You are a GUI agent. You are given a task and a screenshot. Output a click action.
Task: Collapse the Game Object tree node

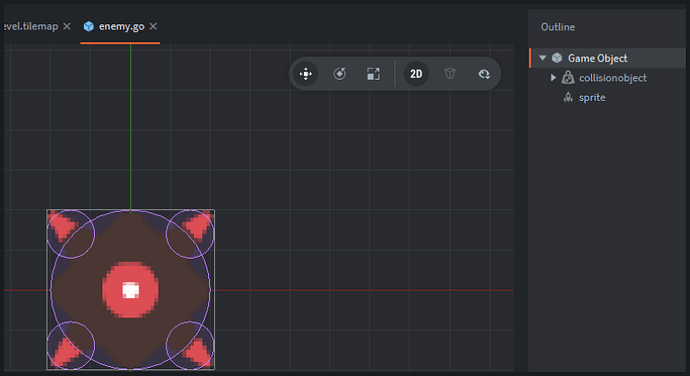tap(543, 58)
